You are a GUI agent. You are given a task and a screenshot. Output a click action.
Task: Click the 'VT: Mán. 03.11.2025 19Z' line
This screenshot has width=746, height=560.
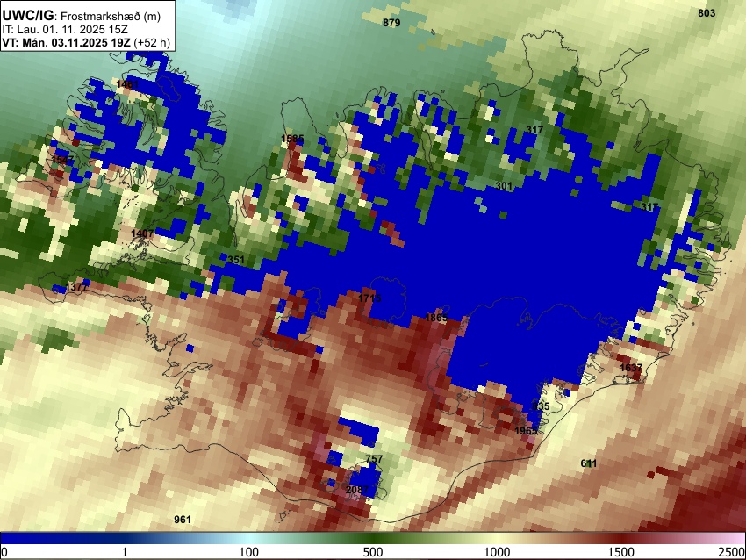click(66, 42)
